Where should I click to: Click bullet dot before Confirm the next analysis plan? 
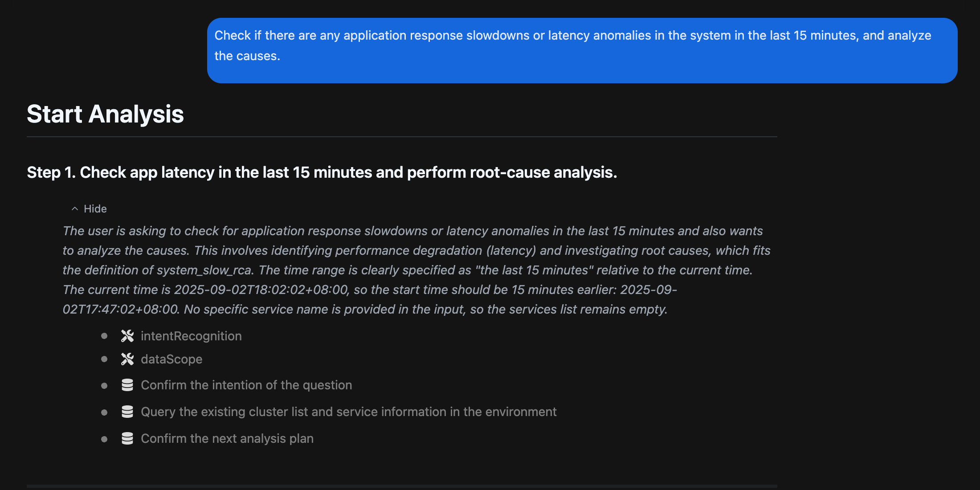(104, 439)
